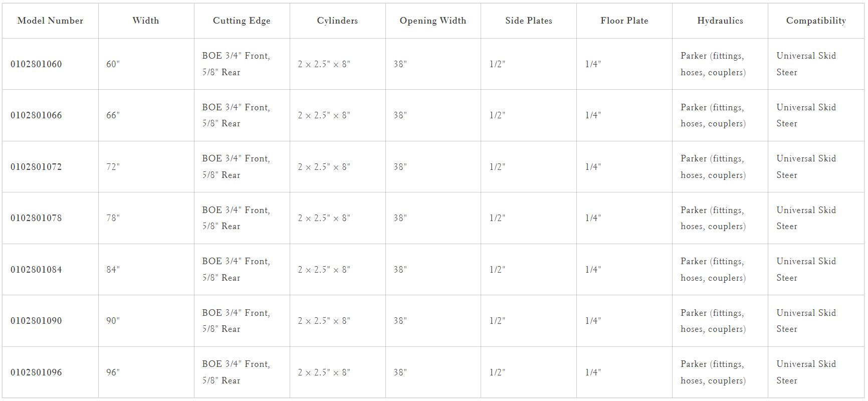Select the Side Plates header cell
Screen dimensions: 868x401
click(x=529, y=21)
